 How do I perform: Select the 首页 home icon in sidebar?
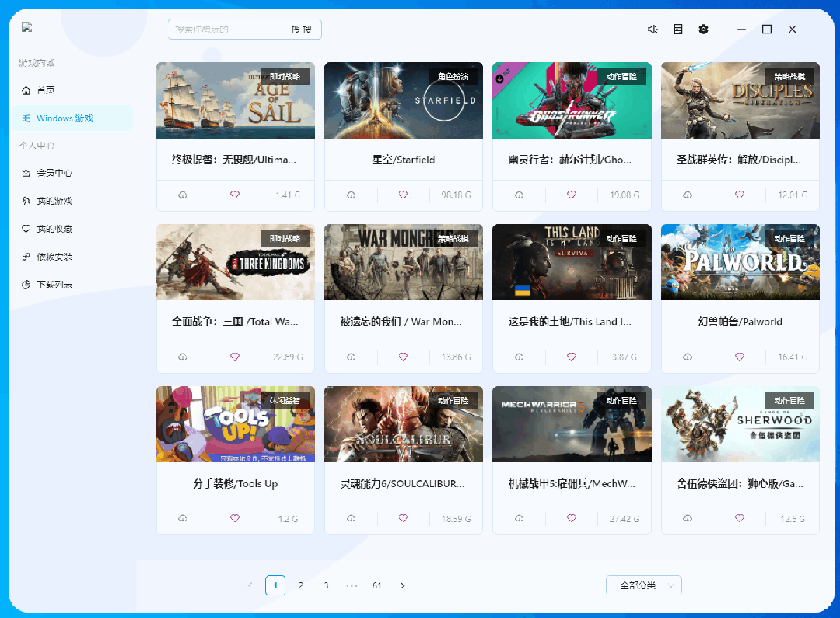tap(28, 90)
